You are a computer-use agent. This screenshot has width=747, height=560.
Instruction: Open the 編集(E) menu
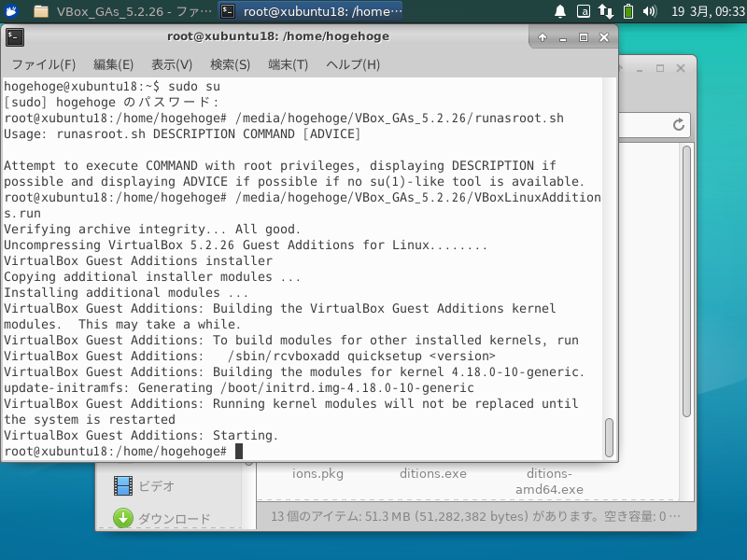click(x=113, y=64)
